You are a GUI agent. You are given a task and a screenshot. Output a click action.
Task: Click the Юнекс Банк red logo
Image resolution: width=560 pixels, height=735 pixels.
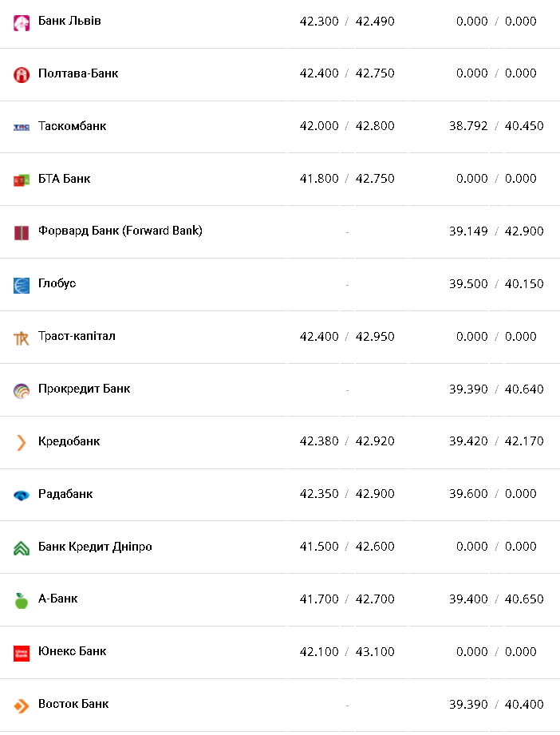[x=22, y=653]
